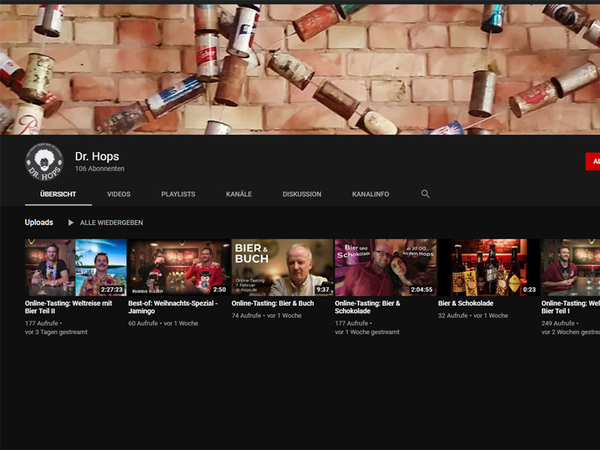Open the partially visible Weltreise Teil I thumbnail

pos(571,267)
